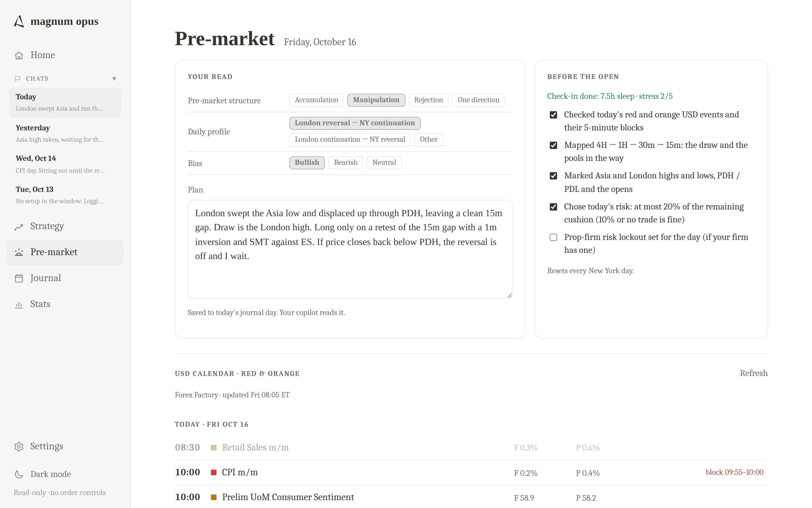Click the 'Saved to today's journal day' note
The width and height of the screenshot is (812, 508).
pyautogui.click(x=266, y=313)
